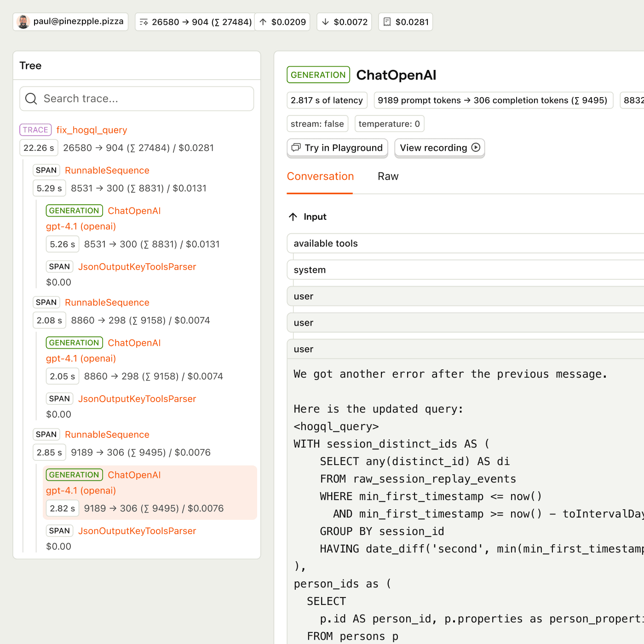
Task: Open JsonOutputKeyToolsParser span under the 2.08 s sequence
Action: click(x=137, y=399)
